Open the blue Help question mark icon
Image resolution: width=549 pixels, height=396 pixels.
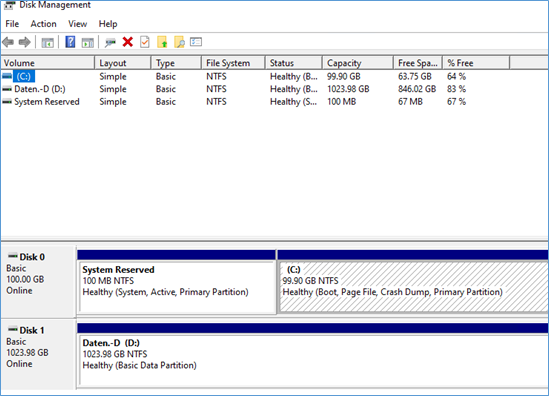tap(70, 42)
